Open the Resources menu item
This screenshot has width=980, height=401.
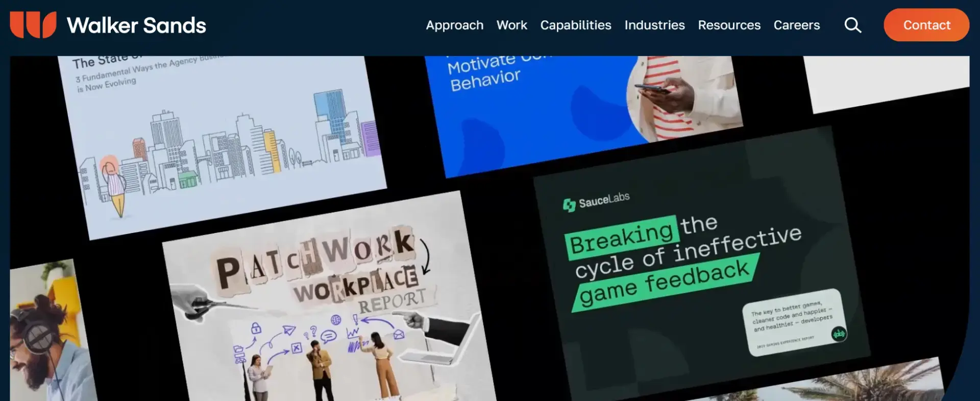pyautogui.click(x=729, y=25)
